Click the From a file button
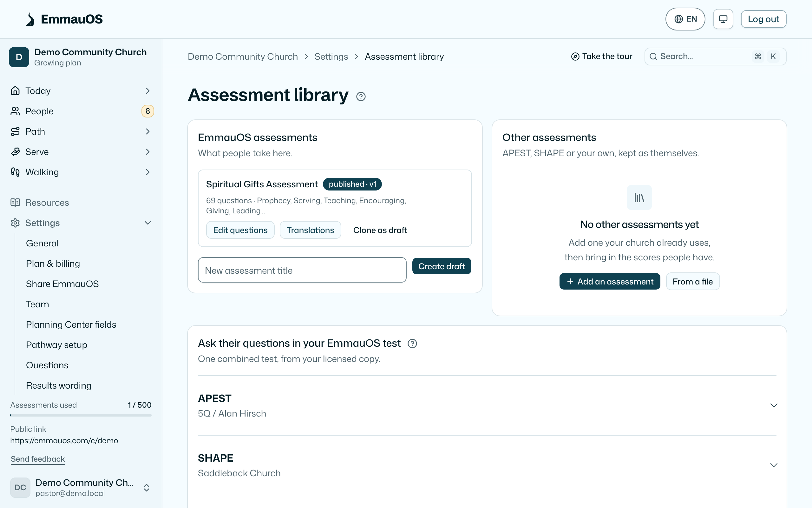This screenshot has width=812, height=508. [692, 282]
